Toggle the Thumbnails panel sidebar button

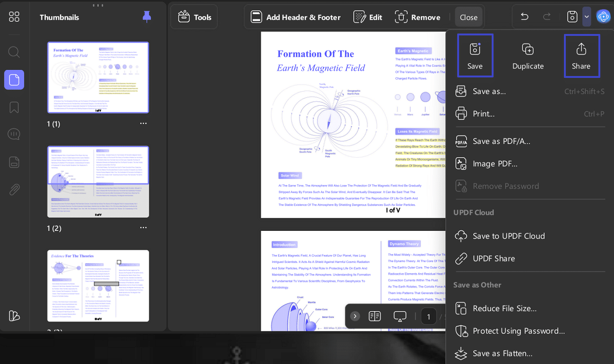(x=14, y=79)
